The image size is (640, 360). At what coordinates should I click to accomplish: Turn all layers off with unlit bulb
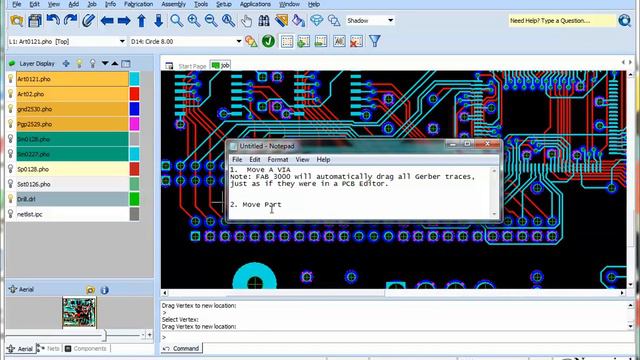click(93, 63)
